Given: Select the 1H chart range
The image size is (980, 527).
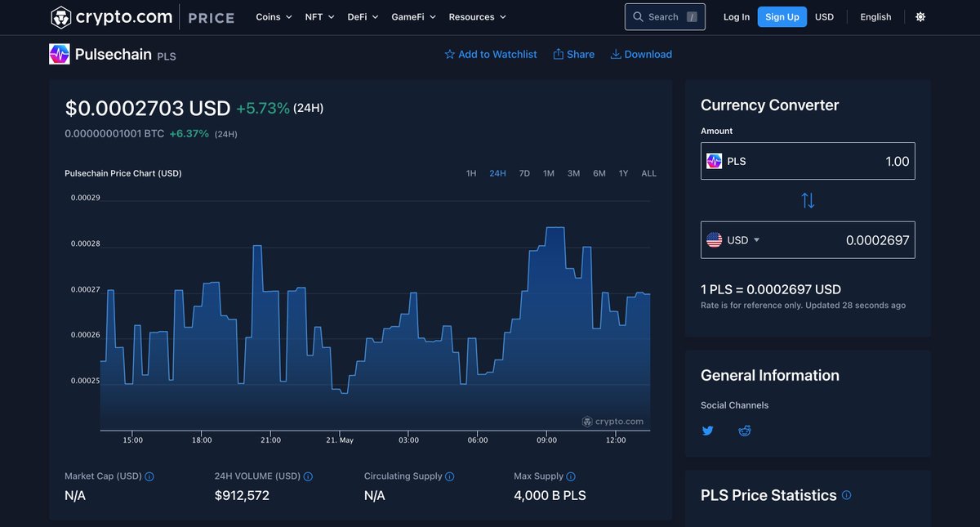Looking at the screenshot, I should [x=471, y=173].
